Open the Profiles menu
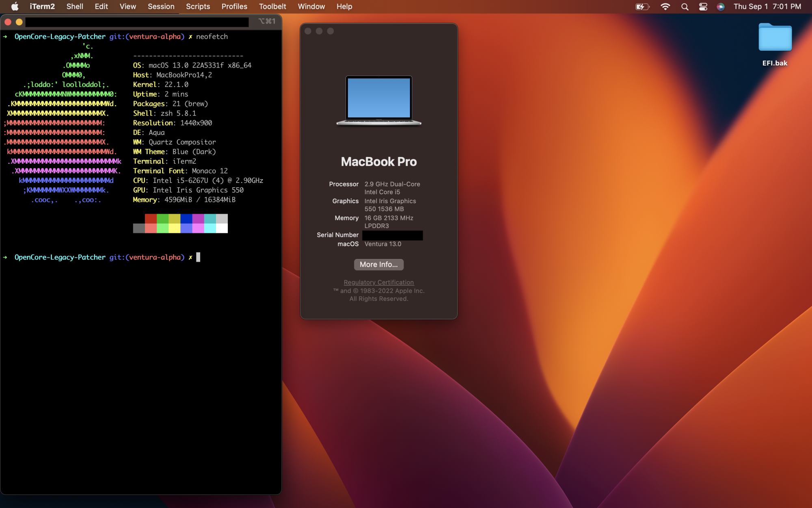The height and width of the screenshot is (508, 812). [x=234, y=7]
